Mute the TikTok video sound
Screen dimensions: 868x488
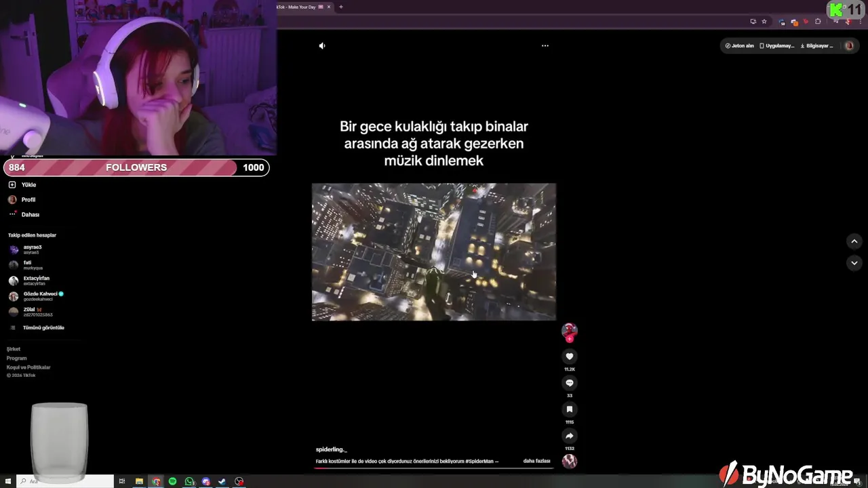pyautogui.click(x=322, y=46)
